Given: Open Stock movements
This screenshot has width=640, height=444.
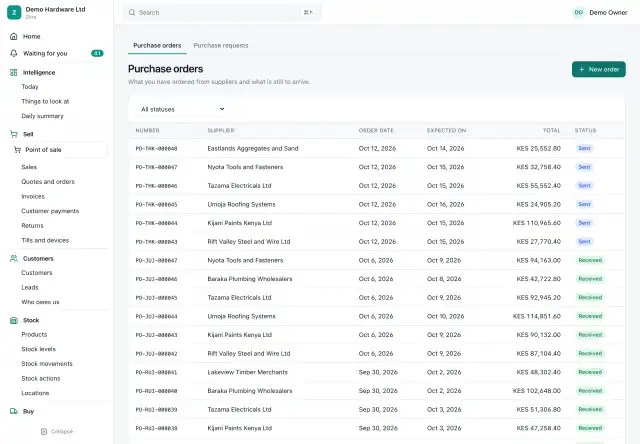Looking at the screenshot, I should click(47, 364).
